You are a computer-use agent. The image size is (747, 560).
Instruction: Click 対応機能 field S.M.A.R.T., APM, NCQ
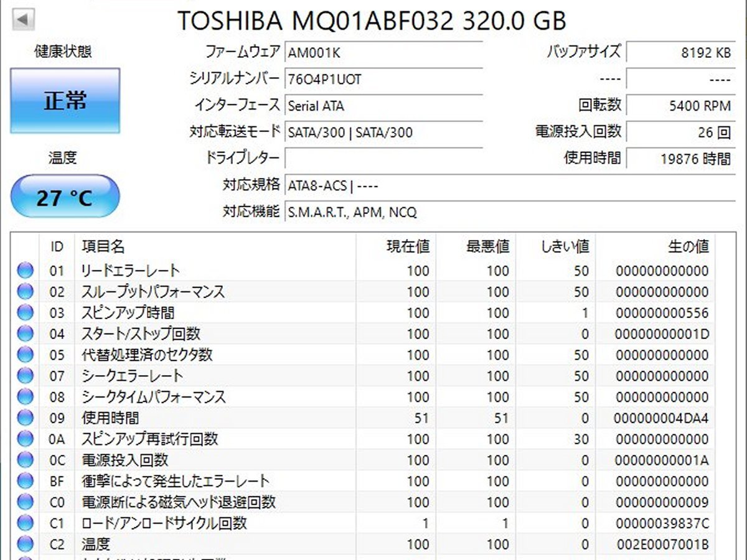click(510, 212)
